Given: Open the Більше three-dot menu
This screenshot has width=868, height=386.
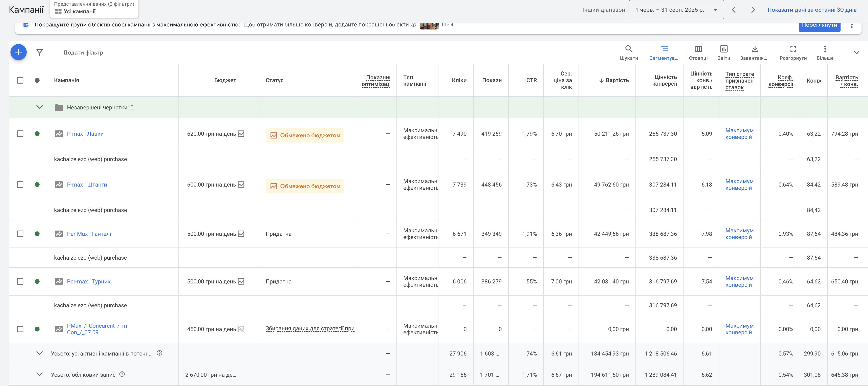Looking at the screenshot, I should (x=825, y=52).
